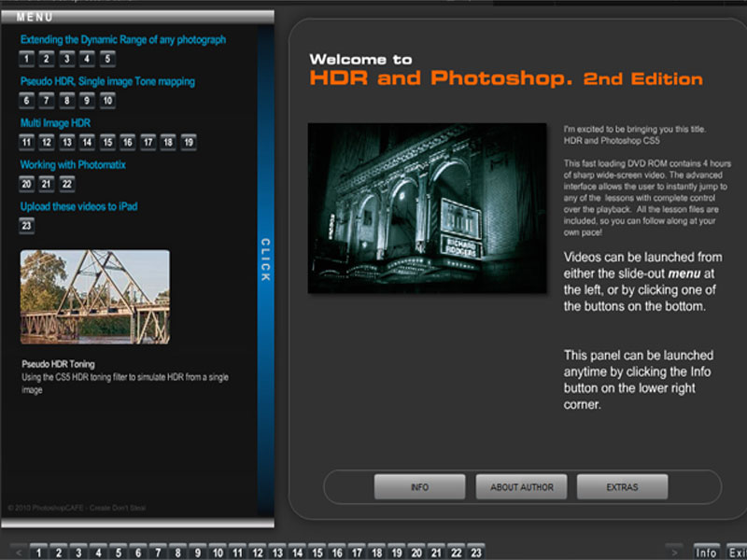Click the 'Pseudo HDR, Single image Tone mapping' heading

pos(107,81)
